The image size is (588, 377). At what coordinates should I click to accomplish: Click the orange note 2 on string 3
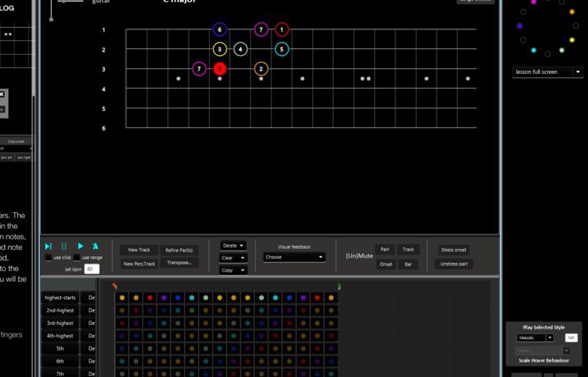[x=261, y=69]
